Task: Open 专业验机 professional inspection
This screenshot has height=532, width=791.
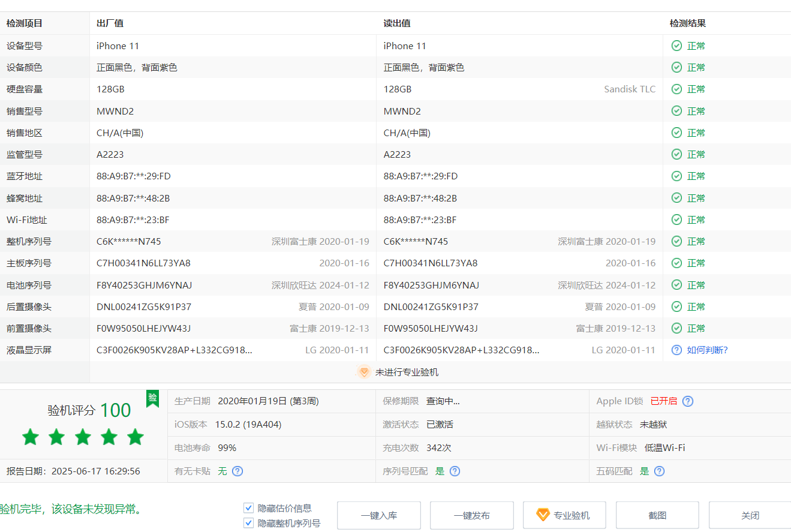Action: (x=564, y=515)
